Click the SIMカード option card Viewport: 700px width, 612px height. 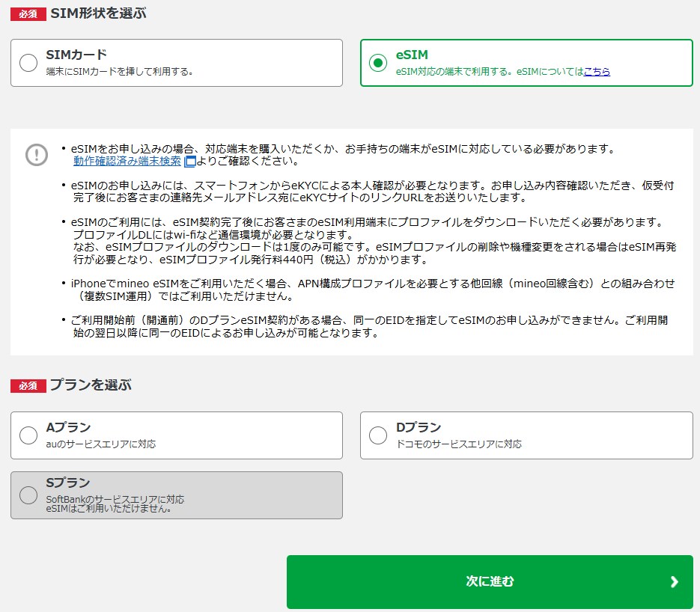pos(176,63)
